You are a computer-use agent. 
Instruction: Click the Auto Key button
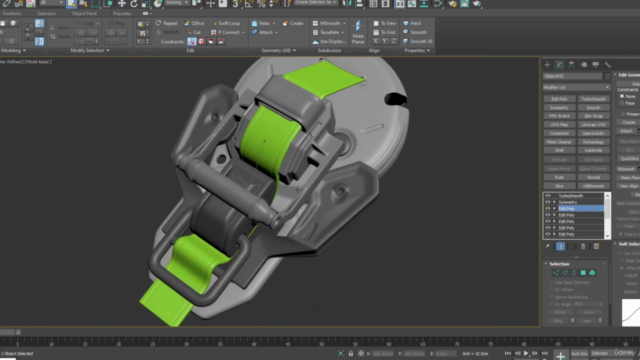(x=580, y=353)
